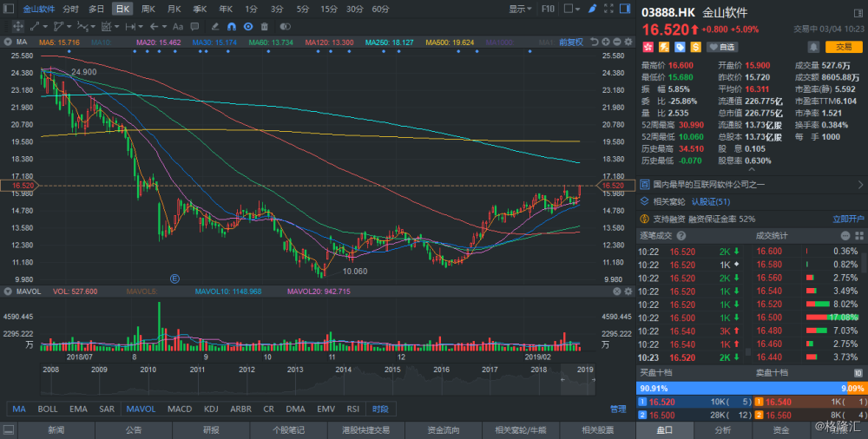Screen dimensions: 868x439
Task: Click the crosshair move tool icon
Action: tap(18, 26)
